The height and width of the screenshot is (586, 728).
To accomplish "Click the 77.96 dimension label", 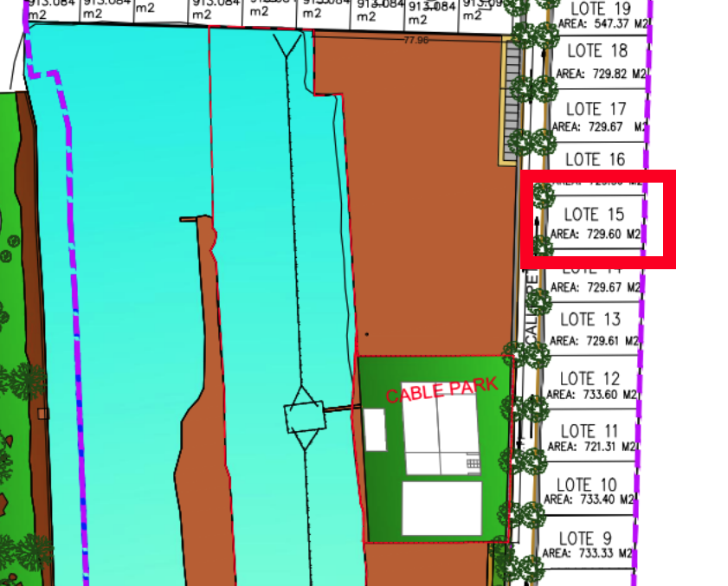I will pos(416,40).
